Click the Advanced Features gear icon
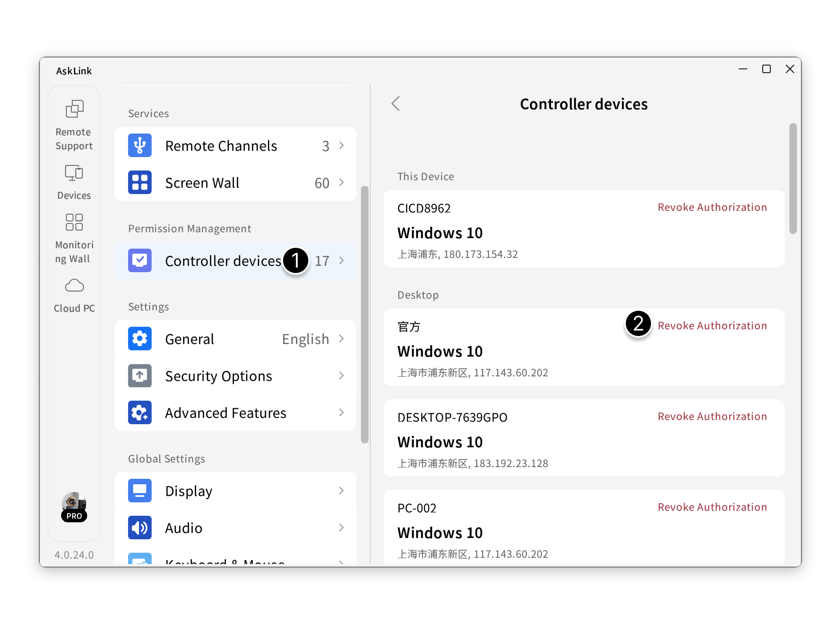Image resolution: width=840 pixels, height=630 pixels. 140,413
